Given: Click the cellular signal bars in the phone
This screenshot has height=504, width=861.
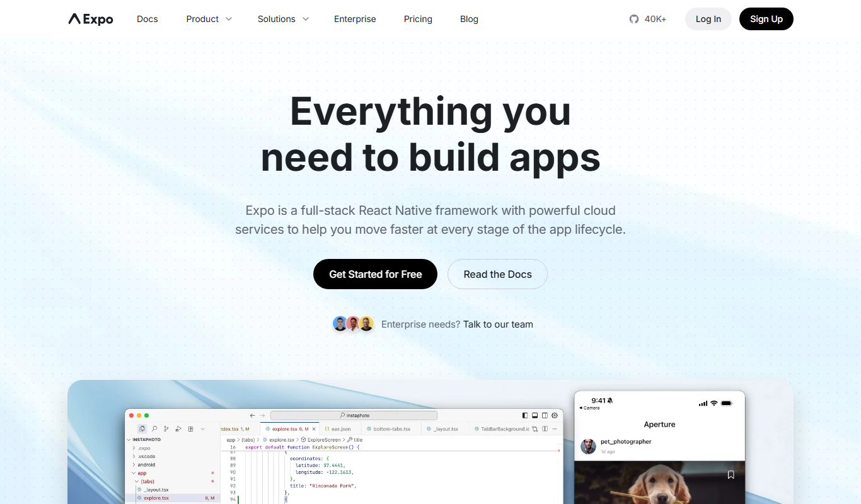Looking at the screenshot, I should pyautogui.click(x=703, y=403).
